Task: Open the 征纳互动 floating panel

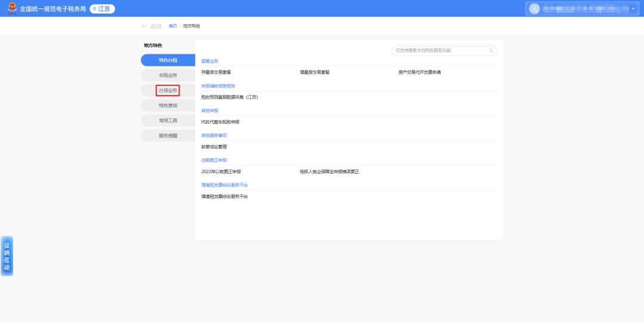Action: 7,256
